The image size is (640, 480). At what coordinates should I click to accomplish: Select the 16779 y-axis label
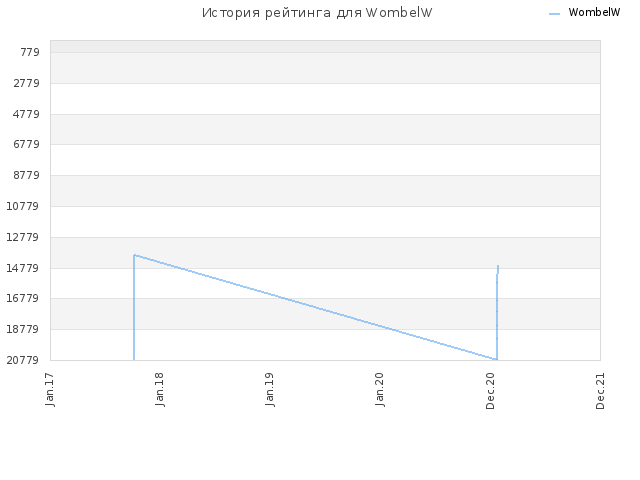tap(23, 298)
